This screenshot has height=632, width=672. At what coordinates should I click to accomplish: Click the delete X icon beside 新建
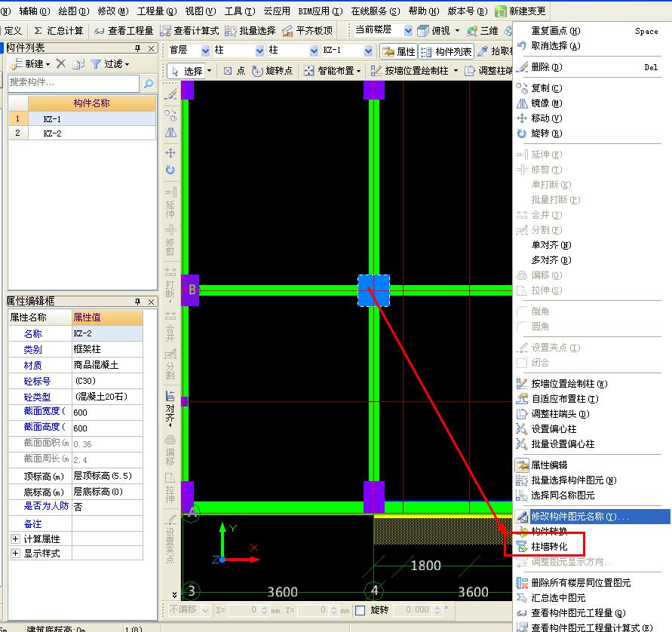61,64
